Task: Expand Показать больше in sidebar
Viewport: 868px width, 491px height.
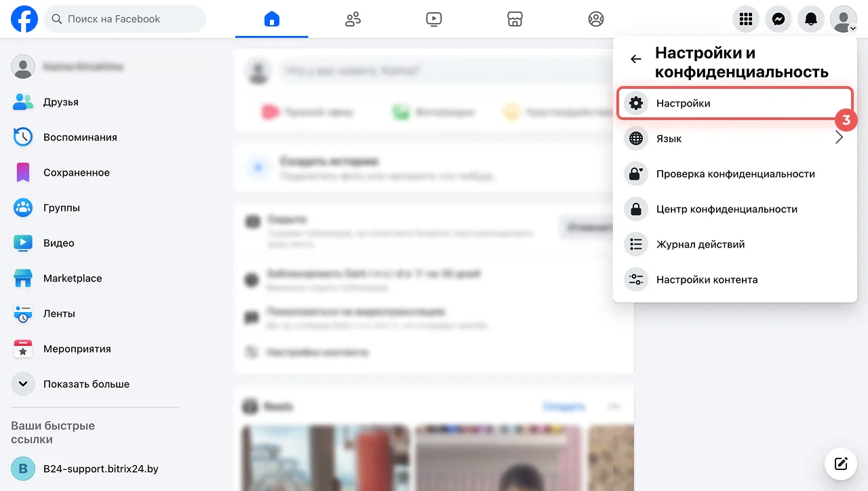Action: click(x=86, y=384)
